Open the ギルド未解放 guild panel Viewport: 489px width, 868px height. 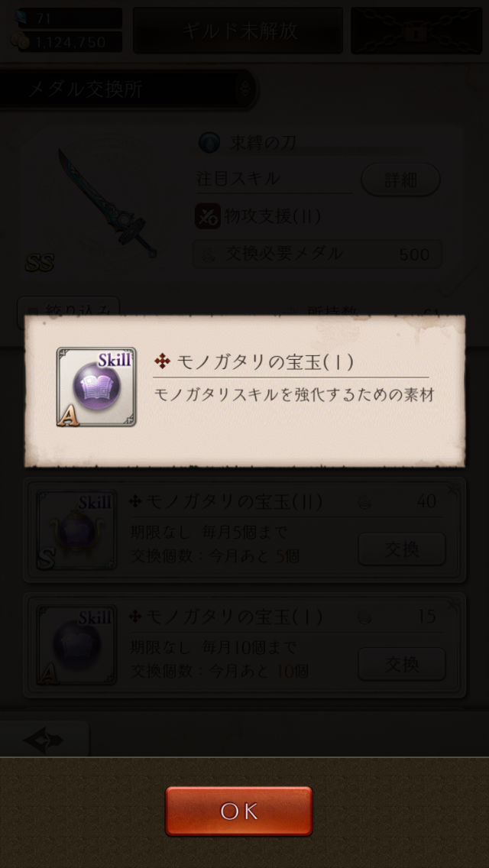tap(238, 31)
